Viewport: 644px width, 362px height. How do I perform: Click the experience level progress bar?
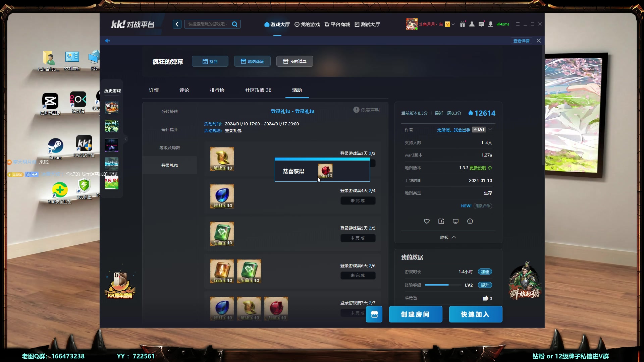click(x=443, y=285)
